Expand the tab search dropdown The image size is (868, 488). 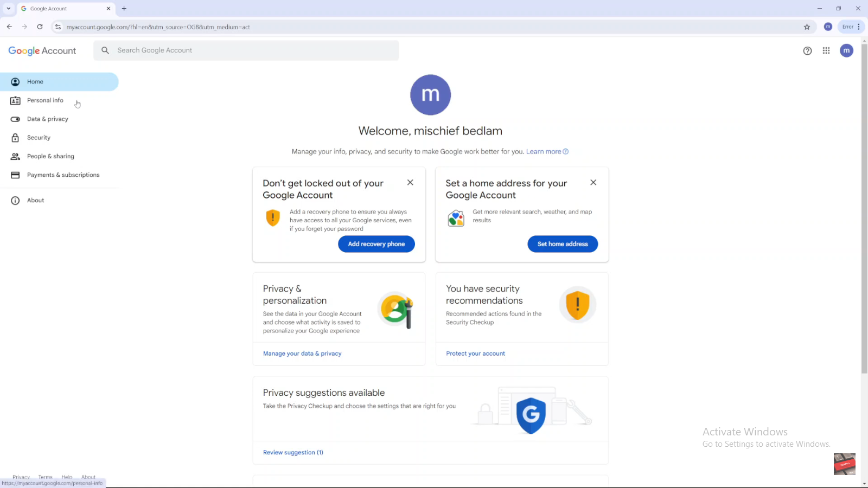click(x=9, y=8)
